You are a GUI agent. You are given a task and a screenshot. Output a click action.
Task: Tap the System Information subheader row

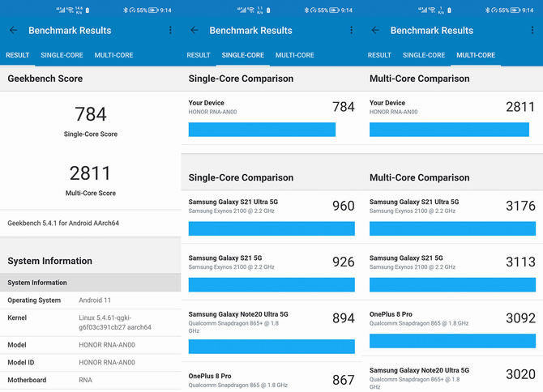(x=91, y=283)
